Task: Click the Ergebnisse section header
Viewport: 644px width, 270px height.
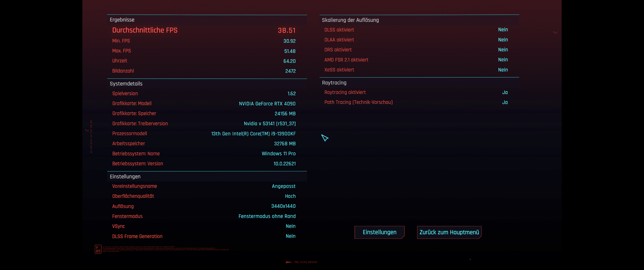Action: click(x=122, y=20)
